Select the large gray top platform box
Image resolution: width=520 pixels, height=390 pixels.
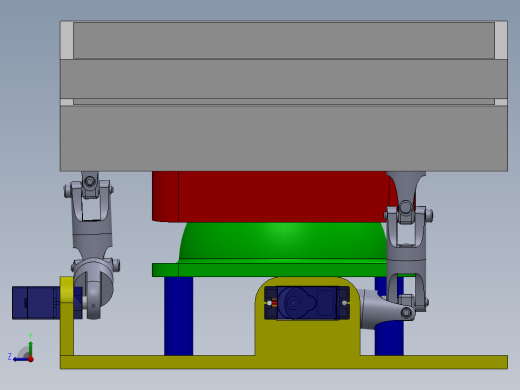tap(284, 96)
